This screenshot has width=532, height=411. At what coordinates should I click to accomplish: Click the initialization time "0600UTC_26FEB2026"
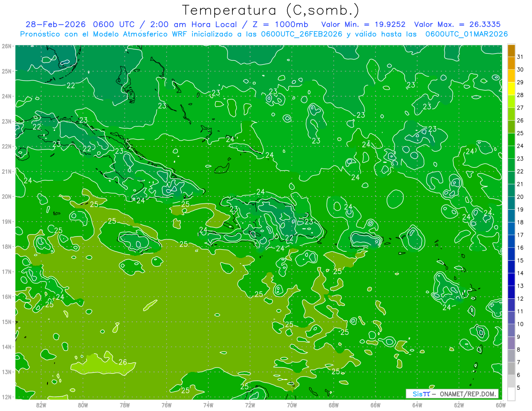coord(301,34)
